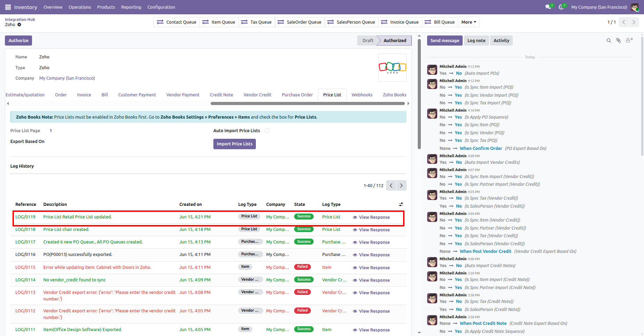644x336 pixels.
Task: Click the gear icon next to Zoho
Action: click(x=19, y=25)
